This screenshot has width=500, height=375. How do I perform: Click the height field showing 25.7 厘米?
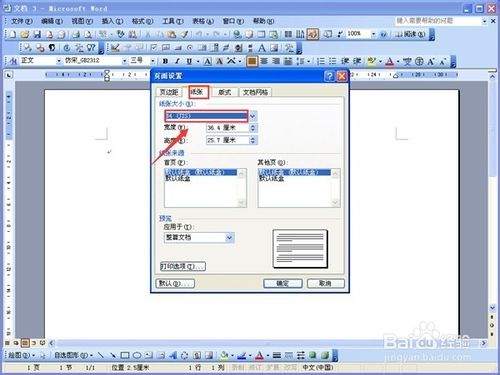[228, 140]
